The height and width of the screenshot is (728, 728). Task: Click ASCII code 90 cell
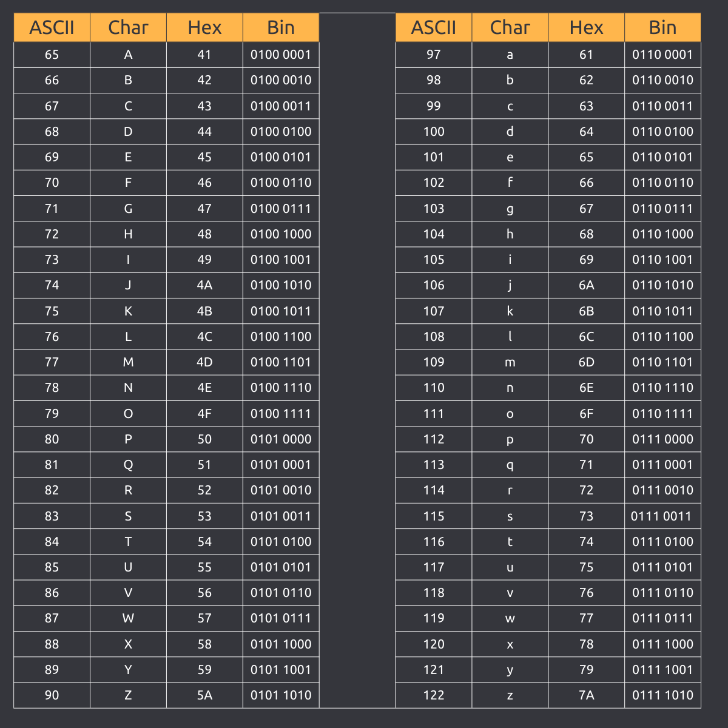52,695
